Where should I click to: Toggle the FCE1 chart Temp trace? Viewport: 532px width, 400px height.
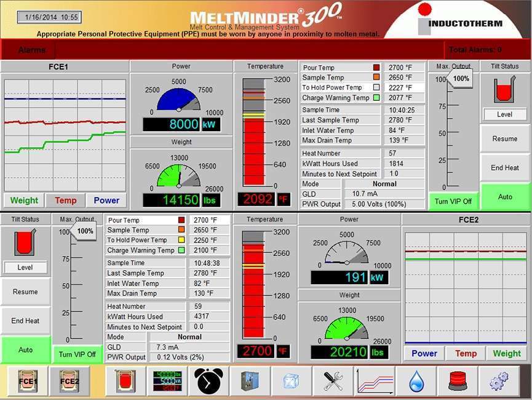tap(65, 201)
